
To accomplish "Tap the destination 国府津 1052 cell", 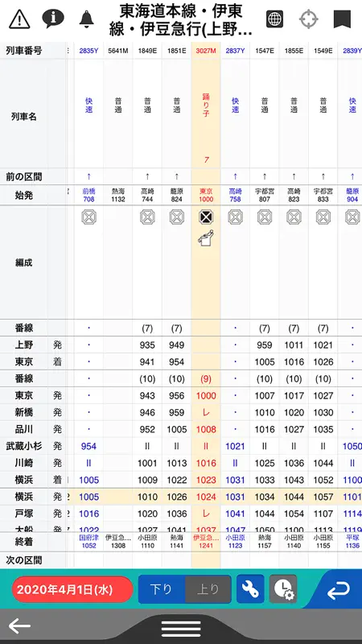I will pyautogui.click(x=88, y=541).
